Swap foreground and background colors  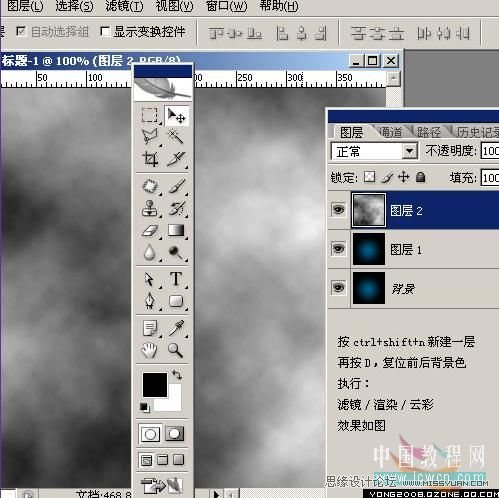pyautogui.click(x=177, y=375)
